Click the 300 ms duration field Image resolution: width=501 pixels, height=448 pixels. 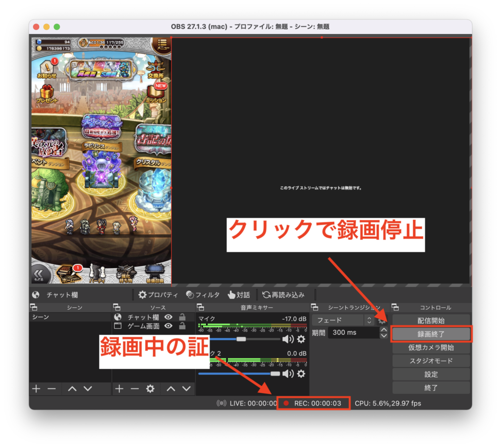pos(354,332)
